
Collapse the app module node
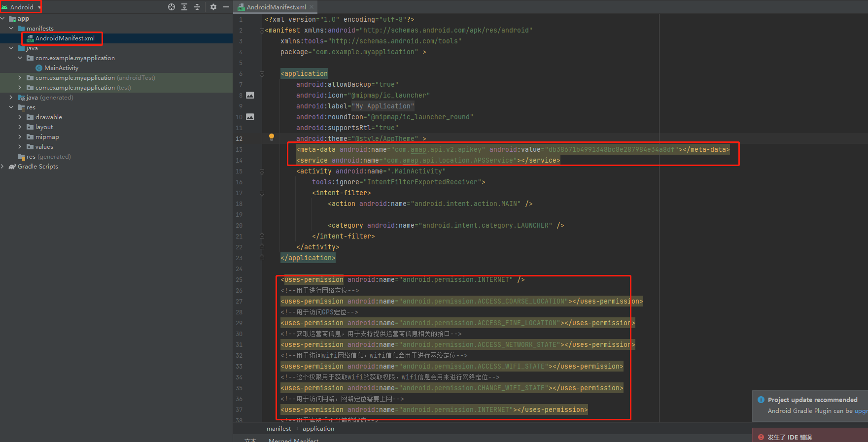click(x=3, y=19)
